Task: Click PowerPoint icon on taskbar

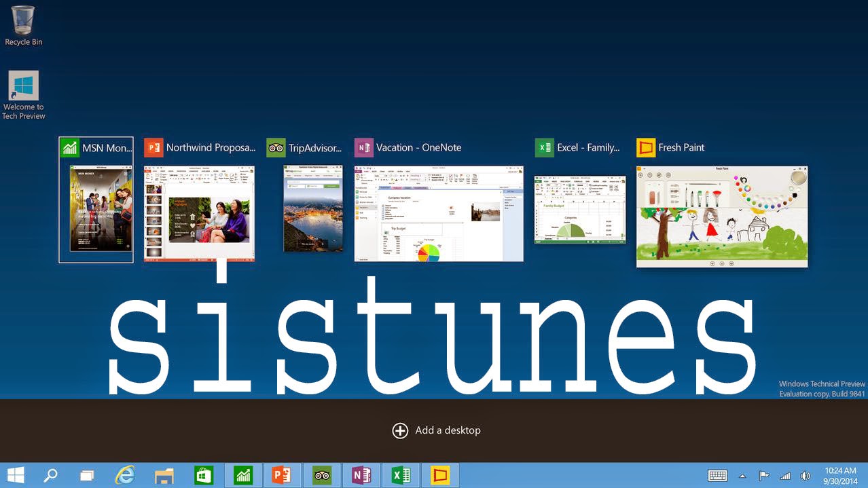Action: click(x=282, y=476)
